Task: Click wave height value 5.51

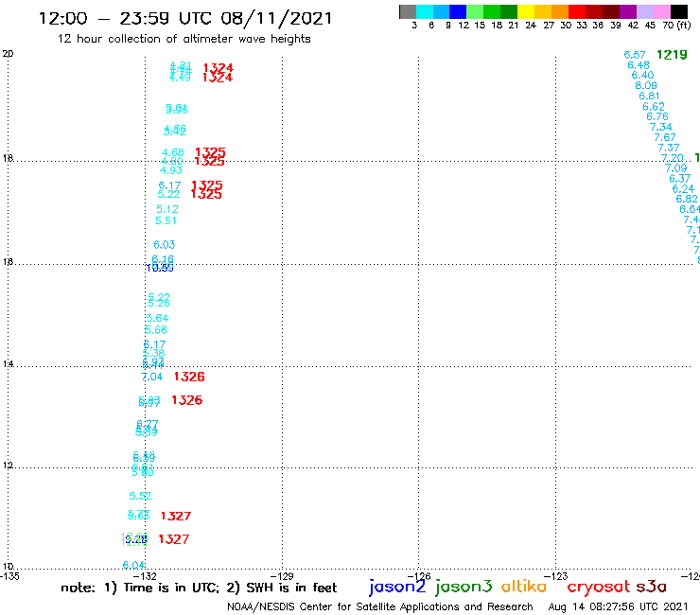Action: [166, 220]
